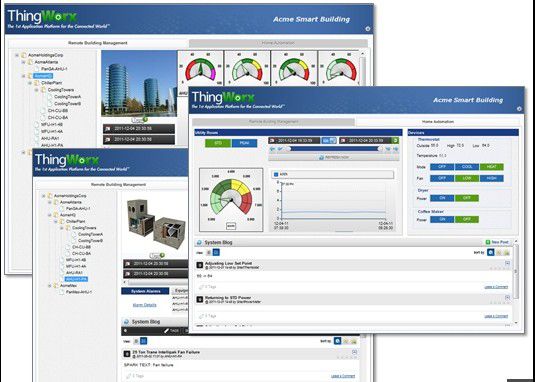The image size is (535, 382).
Task: Select the blue Sort by icon in System Blog
Action: [x=490, y=253]
